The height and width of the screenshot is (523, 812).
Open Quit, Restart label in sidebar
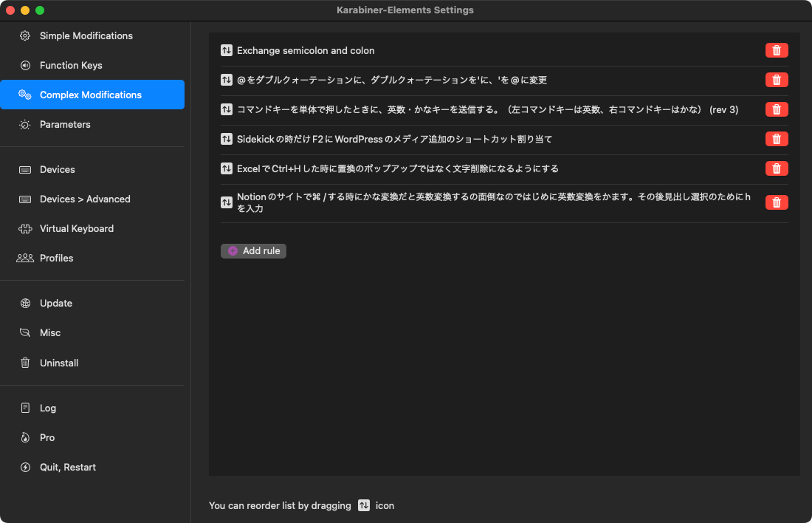click(68, 467)
